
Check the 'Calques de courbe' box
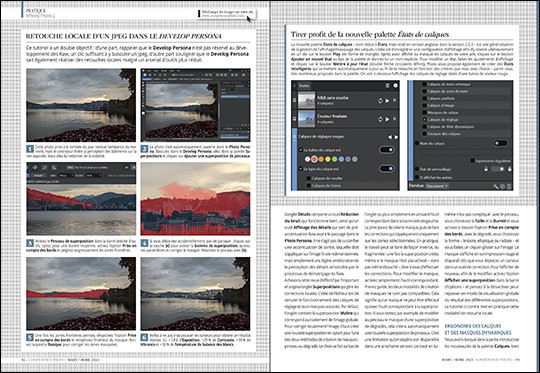coord(309,178)
